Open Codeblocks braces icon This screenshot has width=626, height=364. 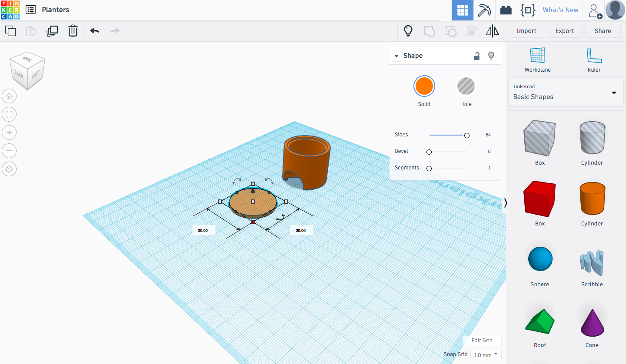528,10
